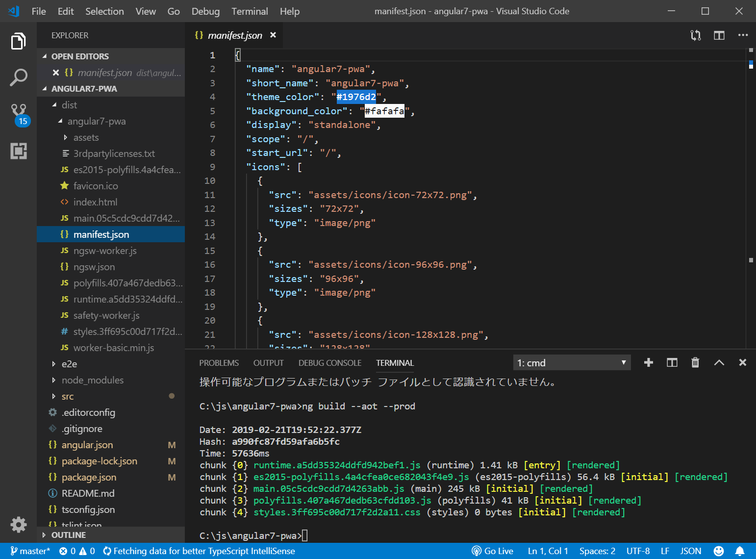Open the Extensions view icon

[x=19, y=151]
